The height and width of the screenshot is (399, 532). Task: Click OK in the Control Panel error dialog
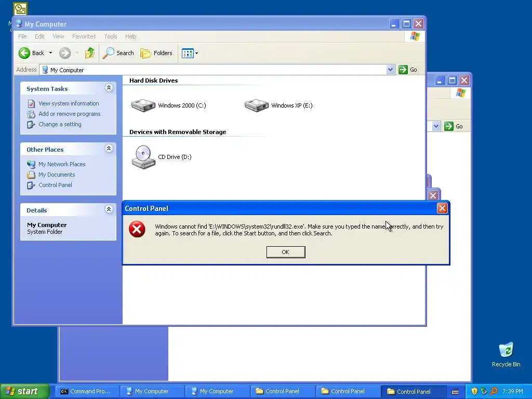(x=286, y=252)
